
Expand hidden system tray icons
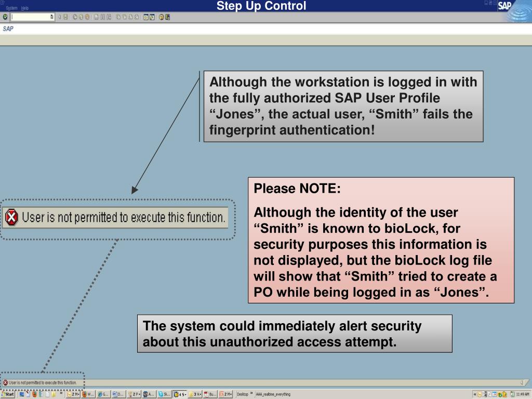click(x=475, y=394)
